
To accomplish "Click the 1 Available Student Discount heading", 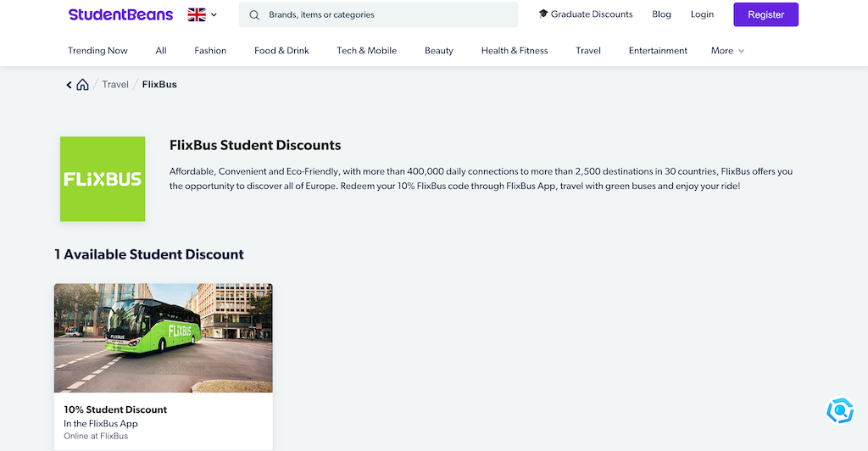I will click(149, 254).
